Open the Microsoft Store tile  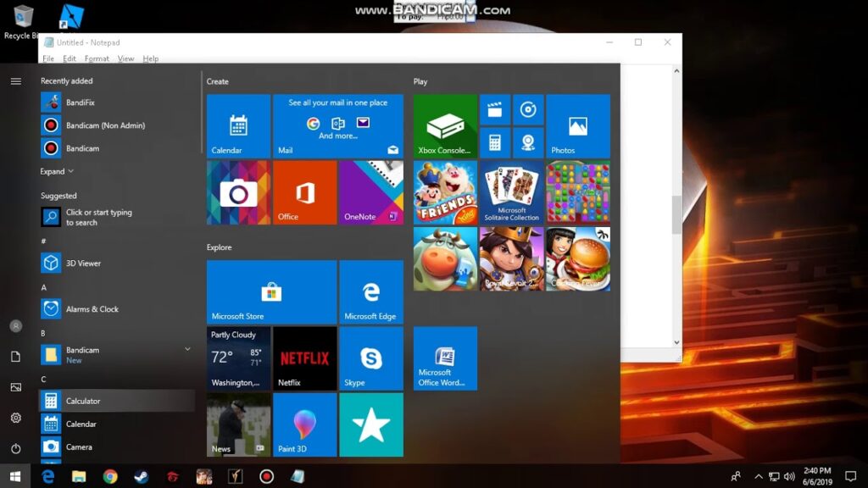pos(272,292)
